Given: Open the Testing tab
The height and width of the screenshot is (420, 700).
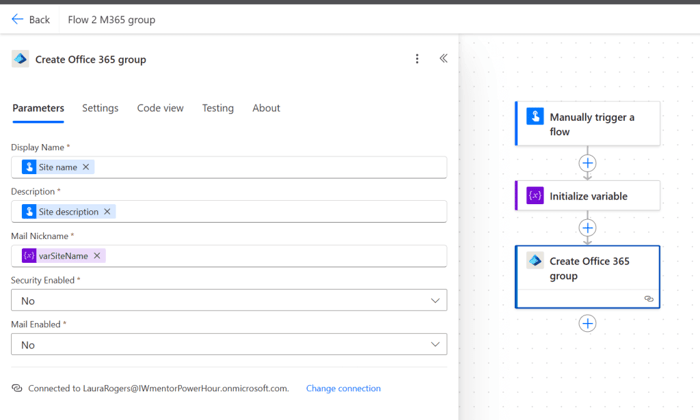Looking at the screenshot, I should click(218, 108).
